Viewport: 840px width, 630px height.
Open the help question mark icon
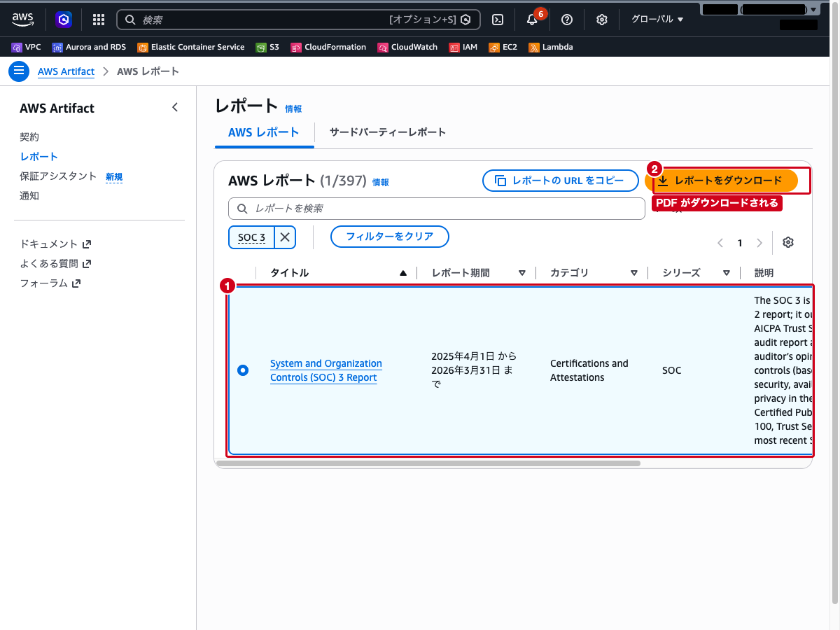pyautogui.click(x=567, y=20)
